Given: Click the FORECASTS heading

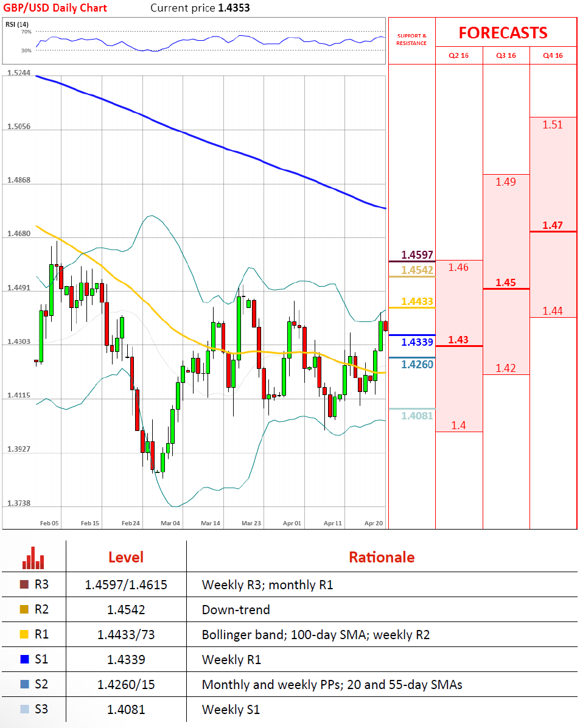Looking at the screenshot, I should pos(503,33).
